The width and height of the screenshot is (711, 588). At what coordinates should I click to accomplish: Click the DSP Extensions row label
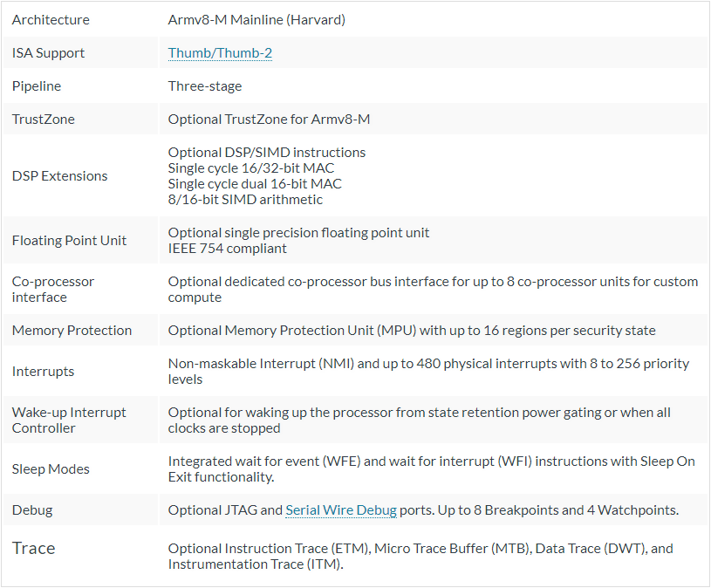[60, 176]
